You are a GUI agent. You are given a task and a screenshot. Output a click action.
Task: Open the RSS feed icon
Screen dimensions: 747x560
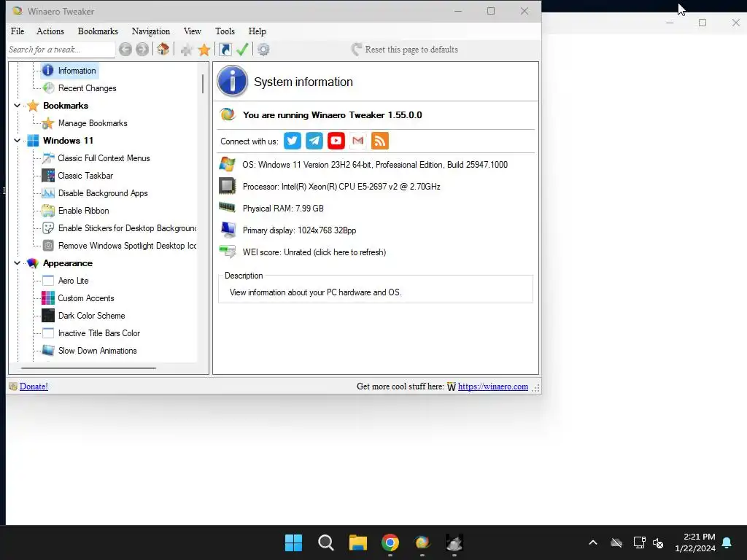tap(379, 141)
